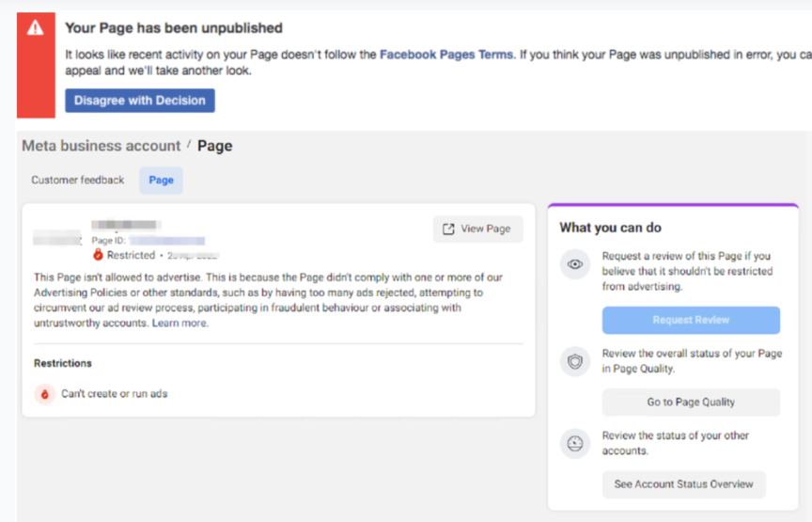Switch to the Customer feedback tab
Screen dimensions: 812x522
[x=77, y=180]
